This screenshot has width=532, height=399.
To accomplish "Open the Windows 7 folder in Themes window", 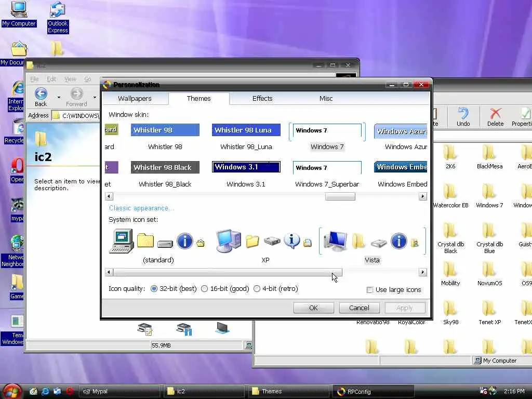I will click(489, 196).
